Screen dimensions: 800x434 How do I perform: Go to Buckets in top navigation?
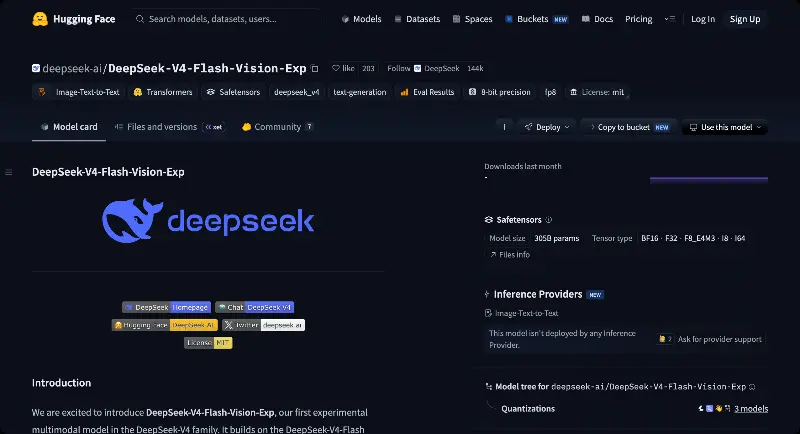pos(536,19)
